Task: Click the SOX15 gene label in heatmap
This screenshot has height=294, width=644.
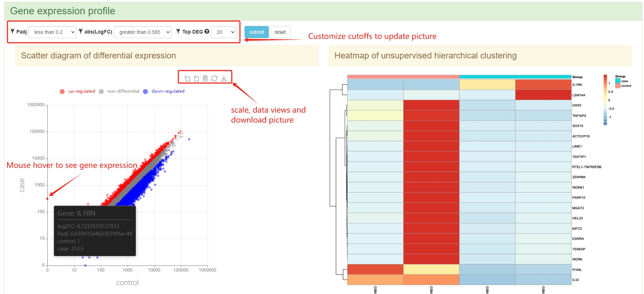Action: (578, 126)
